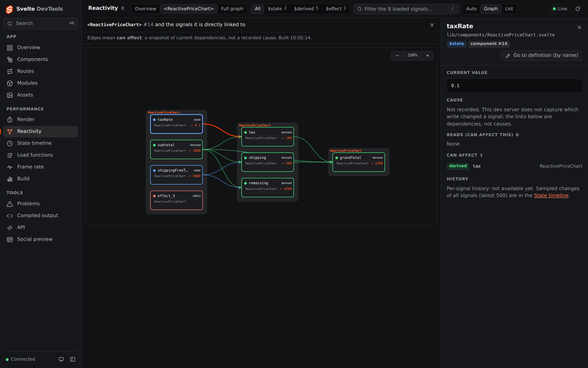Select the <ReactivePriceChart> tab
The width and height of the screenshot is (588, 368).
coord(189,9)
